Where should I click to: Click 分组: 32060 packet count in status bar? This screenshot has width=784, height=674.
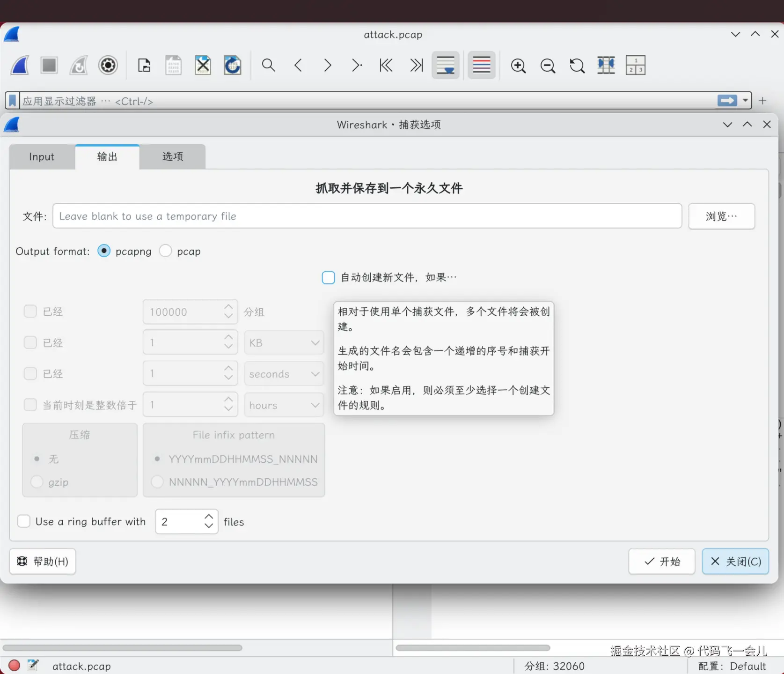(x=554, y=666)
